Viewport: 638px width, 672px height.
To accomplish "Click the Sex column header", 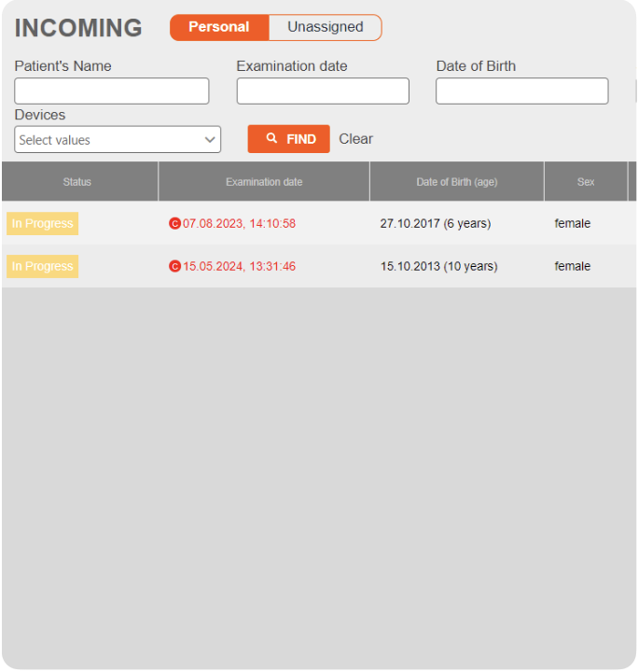I will (586, 182).
